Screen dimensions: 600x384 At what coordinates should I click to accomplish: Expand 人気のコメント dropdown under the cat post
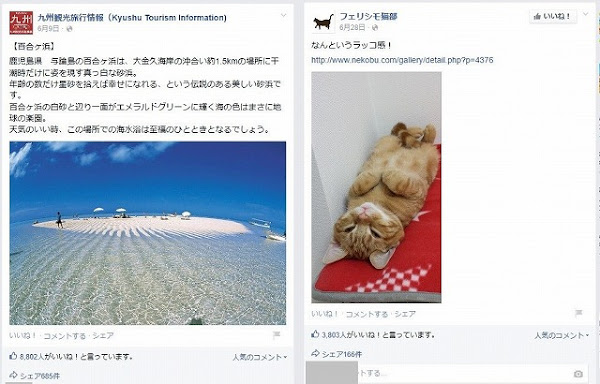coord(561,335)
